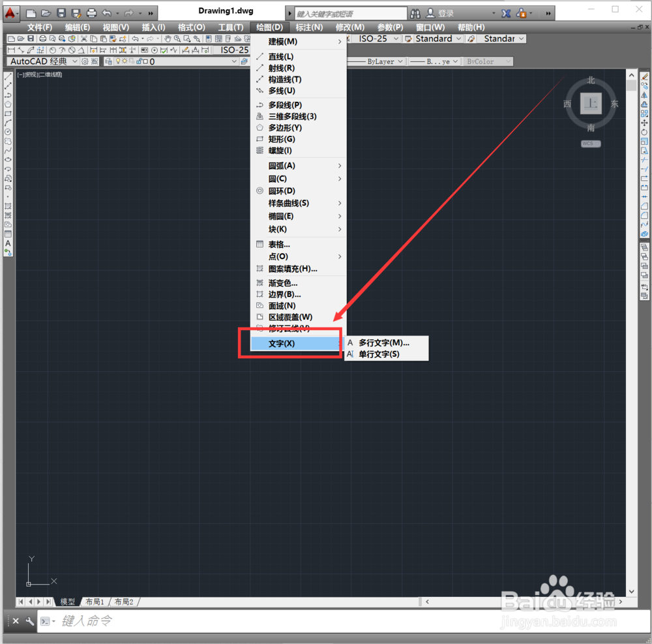Open the 格式(O) menu
Viewport: 652px width, 644px height.
coord(191,27)
